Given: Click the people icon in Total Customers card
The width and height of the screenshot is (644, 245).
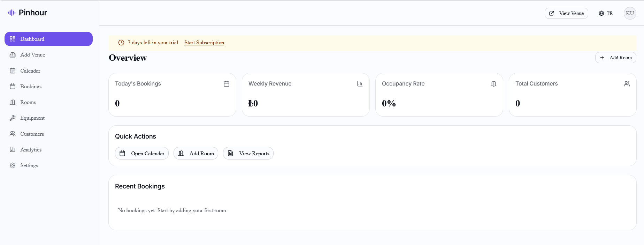Looking at the screenshot, I should 627,84.
